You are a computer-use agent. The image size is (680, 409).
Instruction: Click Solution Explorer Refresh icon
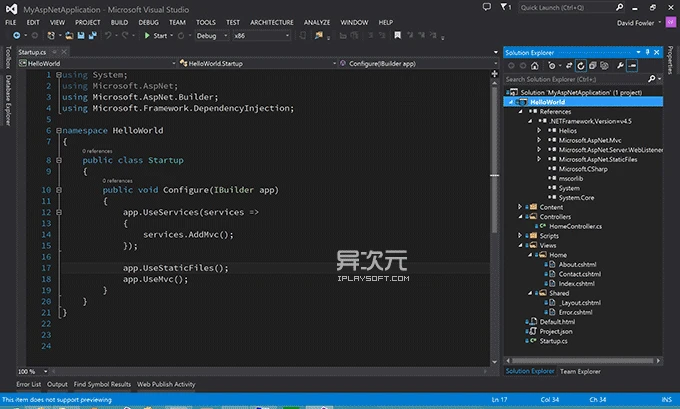pos(581,66)
